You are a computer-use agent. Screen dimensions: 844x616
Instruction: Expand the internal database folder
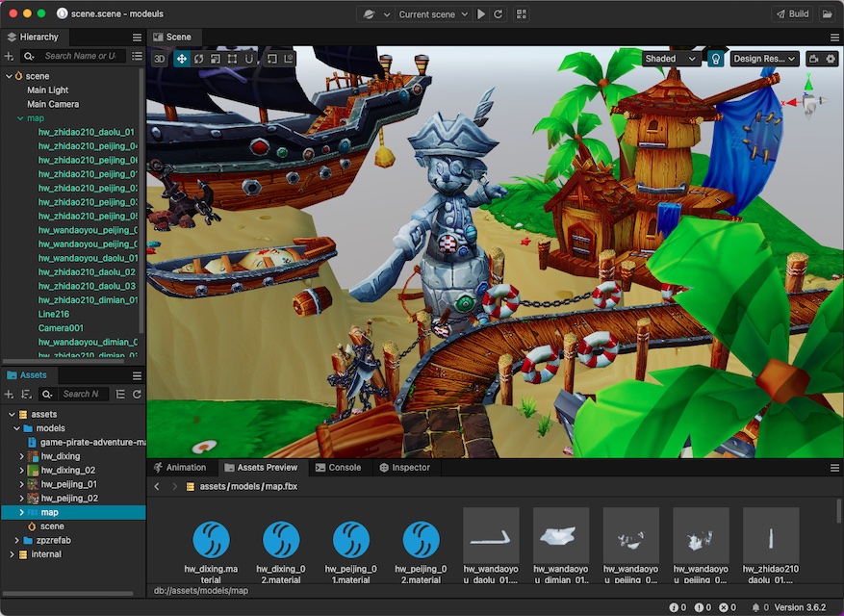pyautogui.click(x=12, y=554)
